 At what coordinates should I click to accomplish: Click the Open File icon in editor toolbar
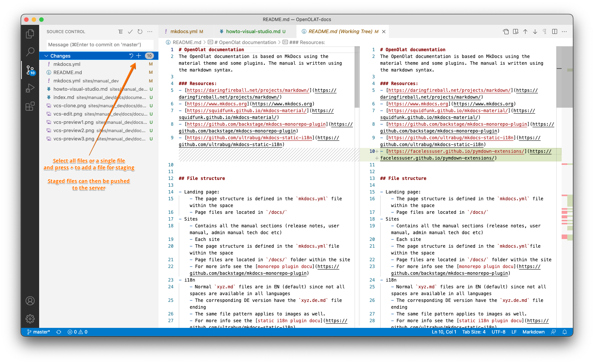pyautogui.click(x=506, y=32)
